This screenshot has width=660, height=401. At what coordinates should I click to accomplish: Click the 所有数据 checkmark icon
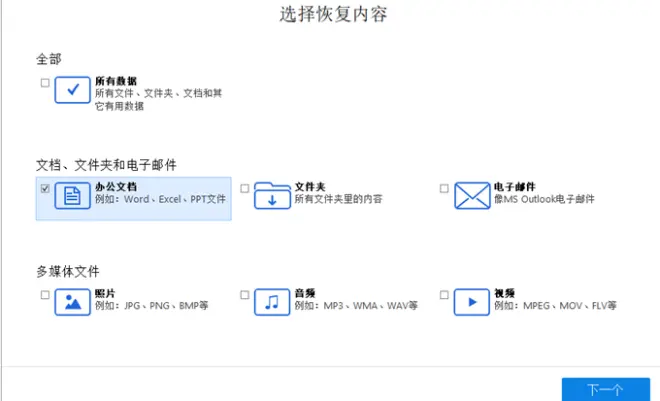72,90
